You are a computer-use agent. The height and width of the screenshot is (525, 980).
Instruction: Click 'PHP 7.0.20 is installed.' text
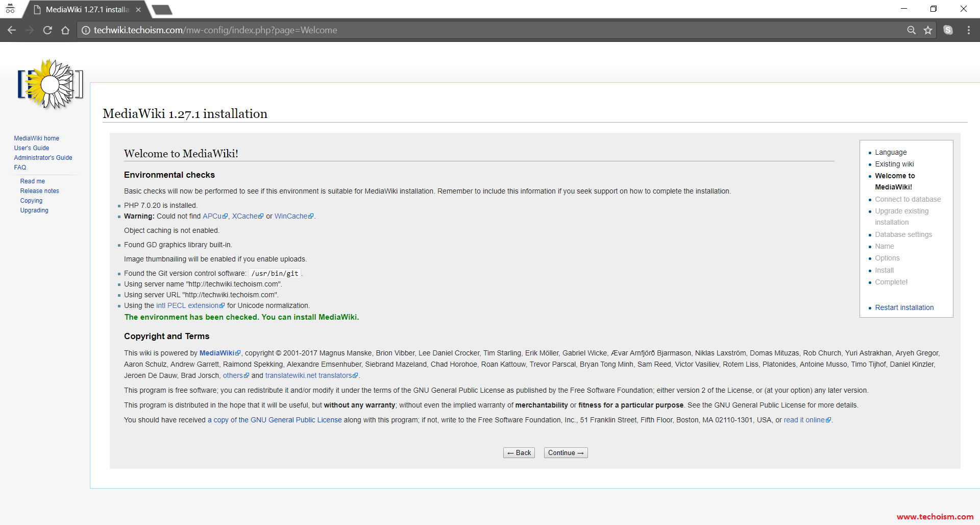coord(161,205)
